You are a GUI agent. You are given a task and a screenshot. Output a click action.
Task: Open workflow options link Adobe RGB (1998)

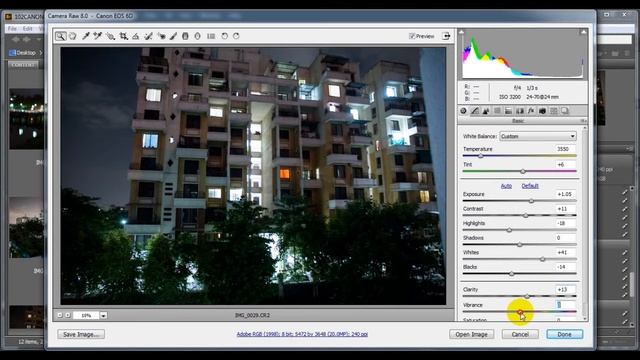point(302,334)
